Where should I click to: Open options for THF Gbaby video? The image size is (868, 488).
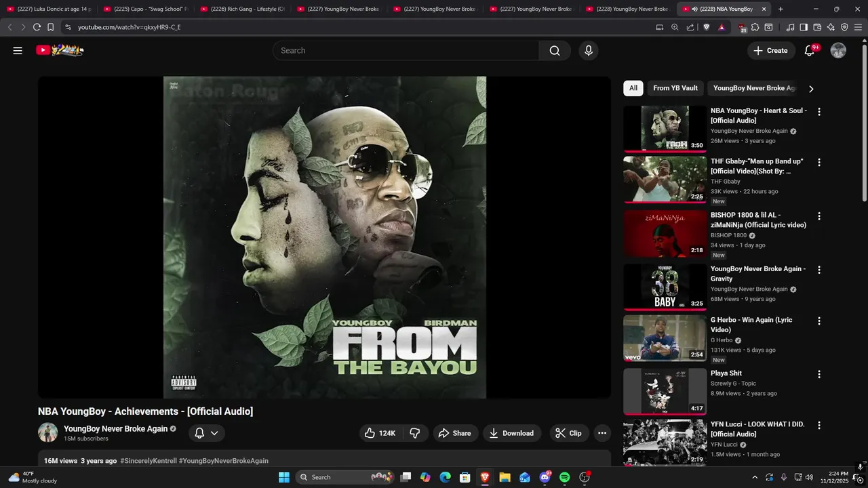(x=819, y=163)
